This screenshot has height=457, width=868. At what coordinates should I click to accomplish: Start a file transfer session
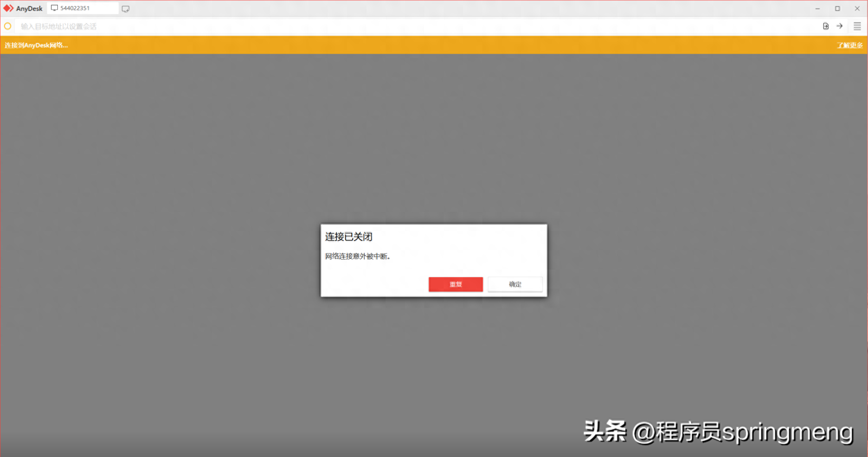click(x=826, y=26)
